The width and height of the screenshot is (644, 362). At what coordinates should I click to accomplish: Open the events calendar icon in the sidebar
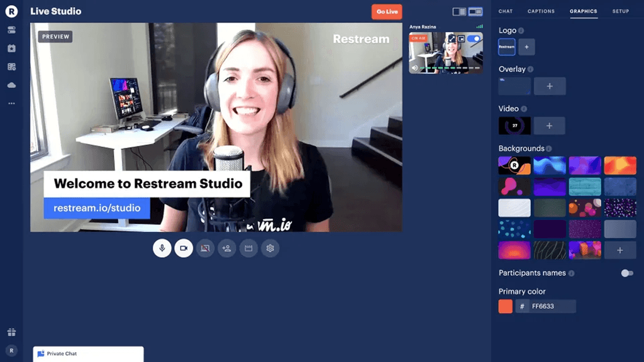[11, 48]
